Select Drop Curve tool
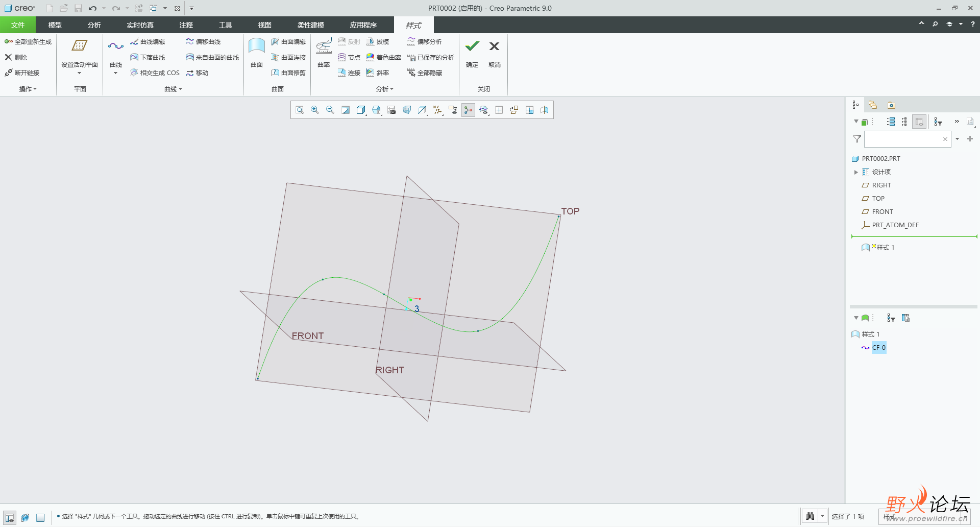The height and width of the screenshot is (527, 980). tap(148, 57)
